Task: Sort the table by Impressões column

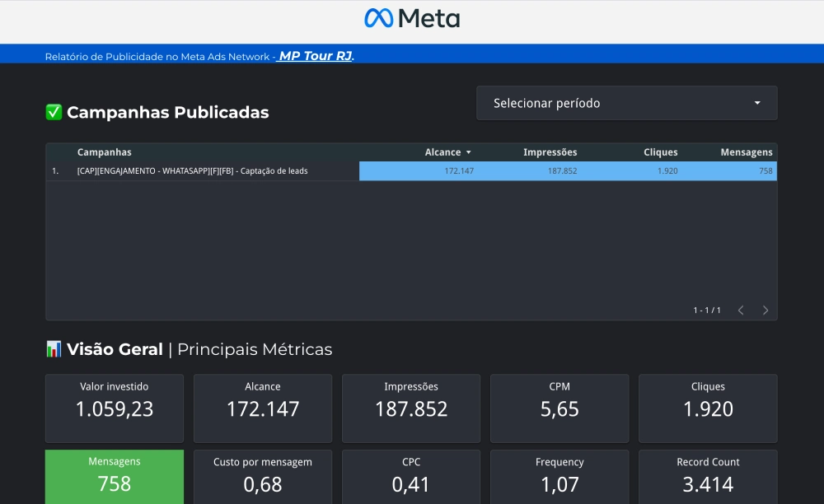Action: 550,152
